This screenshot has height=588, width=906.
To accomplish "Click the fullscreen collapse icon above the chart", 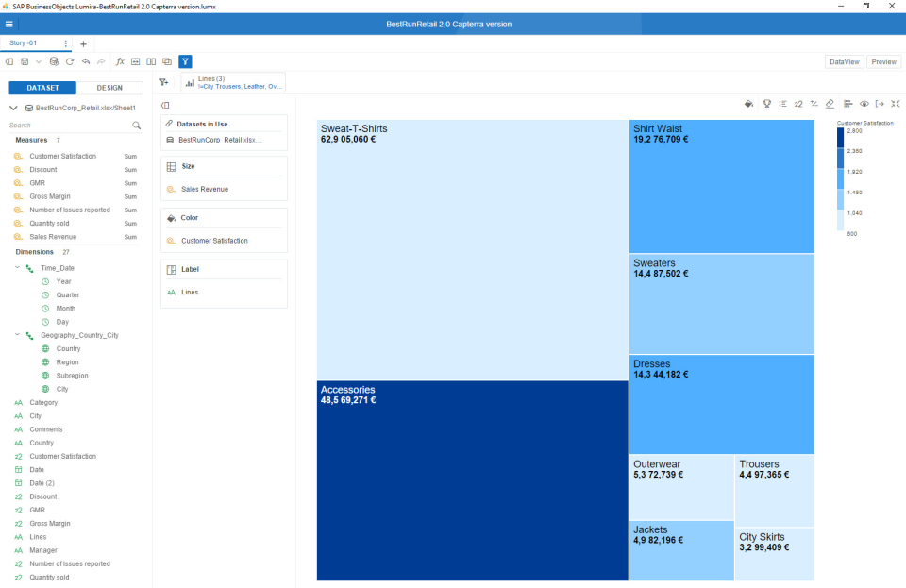I will click(x=895, y=104).
